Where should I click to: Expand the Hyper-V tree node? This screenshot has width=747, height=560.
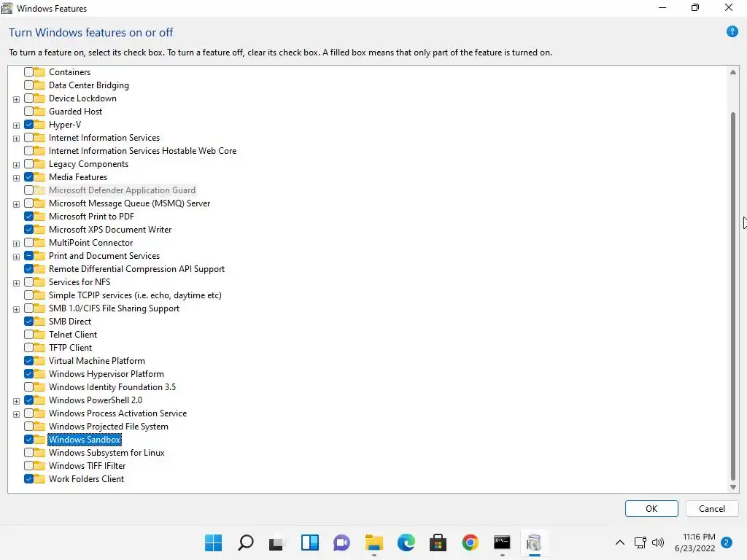coord(16,125)
